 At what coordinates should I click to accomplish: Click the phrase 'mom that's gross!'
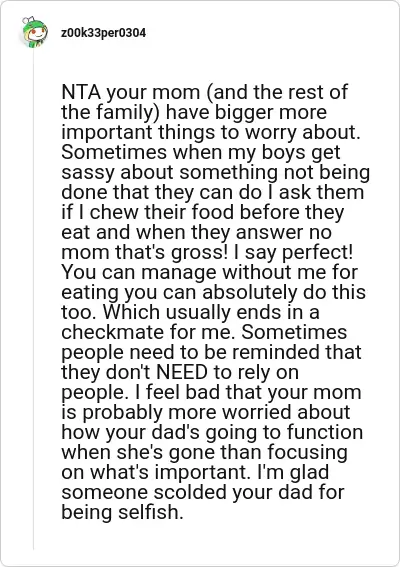pos(143,252)
